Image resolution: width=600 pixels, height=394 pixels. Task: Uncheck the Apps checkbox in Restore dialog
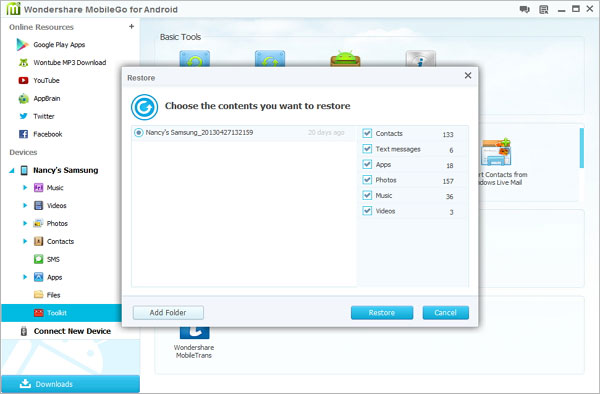click(x=367, y=164)
